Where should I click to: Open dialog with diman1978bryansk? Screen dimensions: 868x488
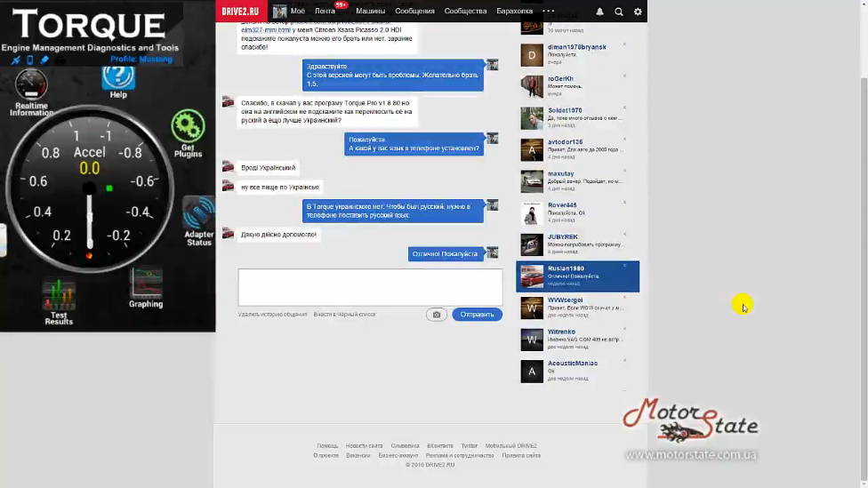coord(577,55)
